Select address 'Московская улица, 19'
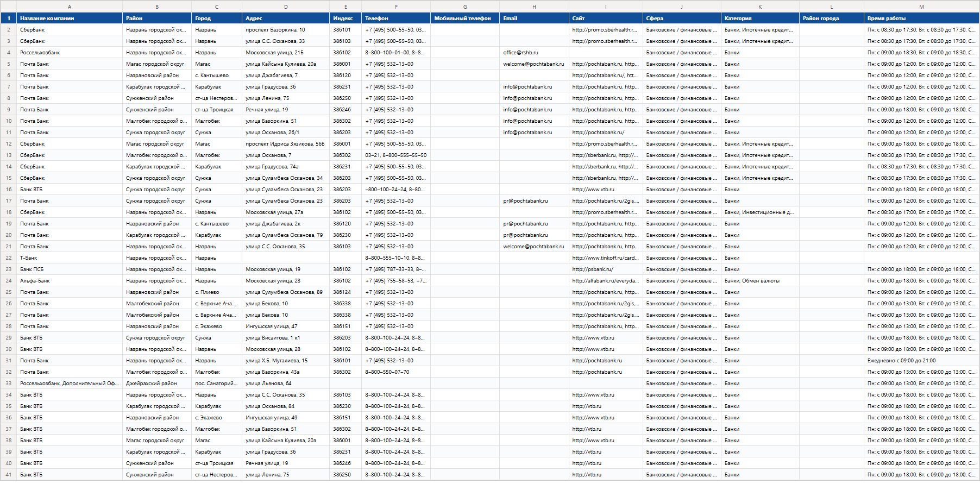Screen dimensions: 980x490 (286, 269)
